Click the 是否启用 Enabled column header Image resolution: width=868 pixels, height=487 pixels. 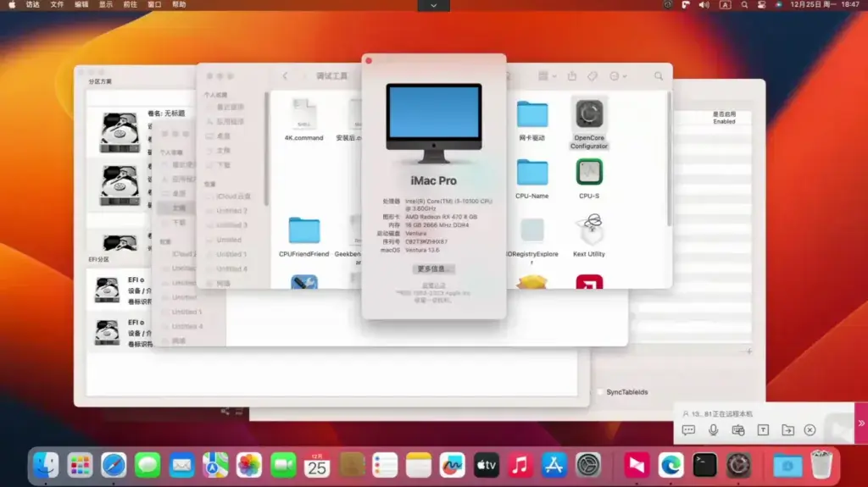click(x=724, y=118)
